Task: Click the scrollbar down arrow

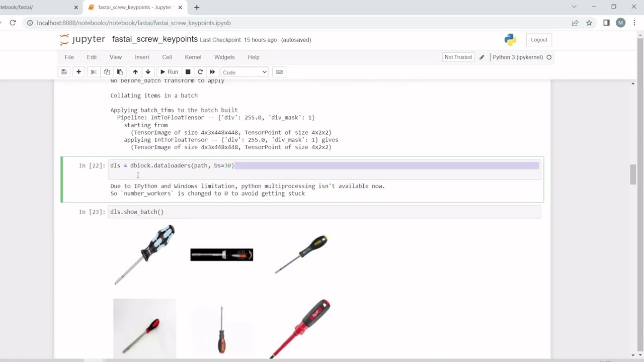Action: [633, 355]
